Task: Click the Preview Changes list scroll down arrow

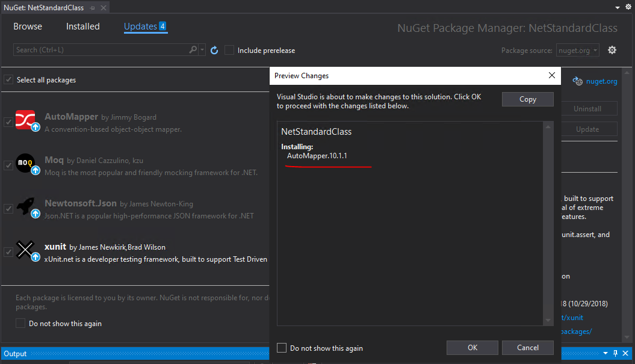Action: (548, 320)
